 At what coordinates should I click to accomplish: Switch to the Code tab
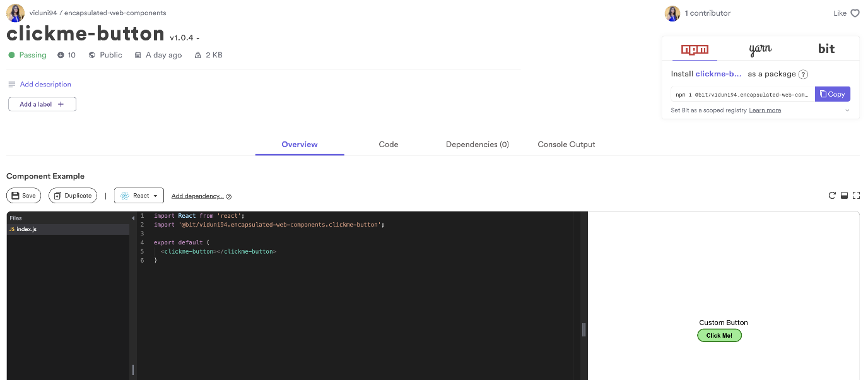(x=388, y=145)
